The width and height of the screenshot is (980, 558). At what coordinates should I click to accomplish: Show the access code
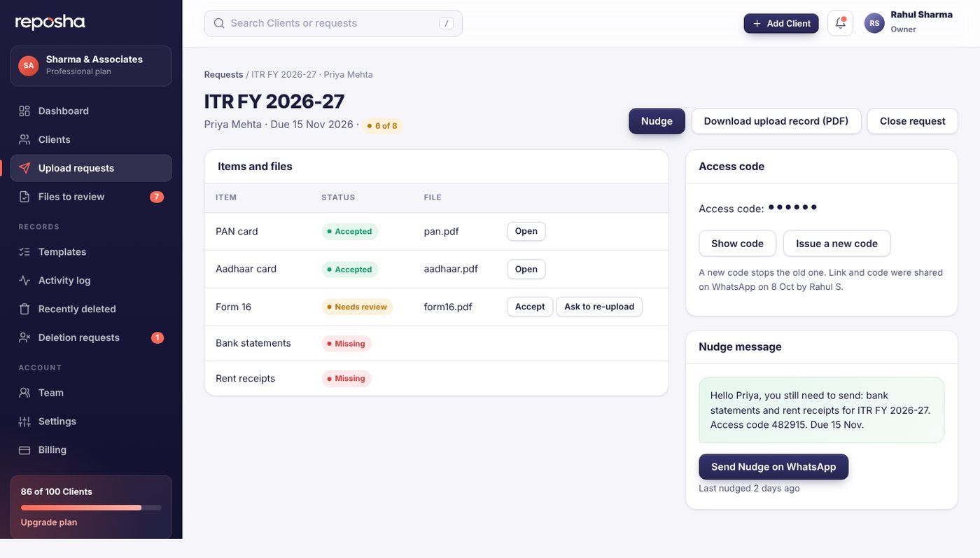pyautogui.click(x=737, y=244)
